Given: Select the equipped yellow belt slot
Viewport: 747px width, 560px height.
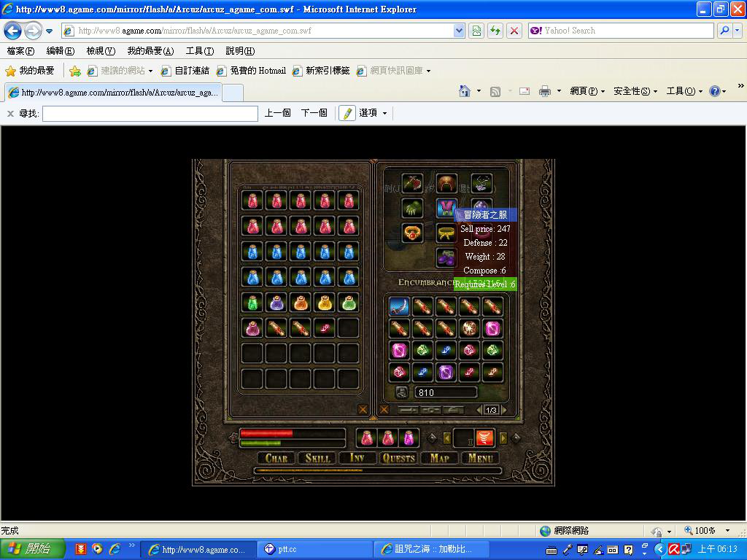Looking at the screenshot, I should click(446, 233).
